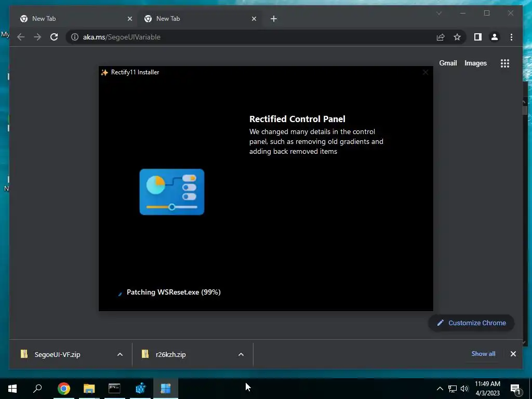This screenshot has width=532, height=399.
Task: Open the volume tray icon
Action: pos(464,389)
